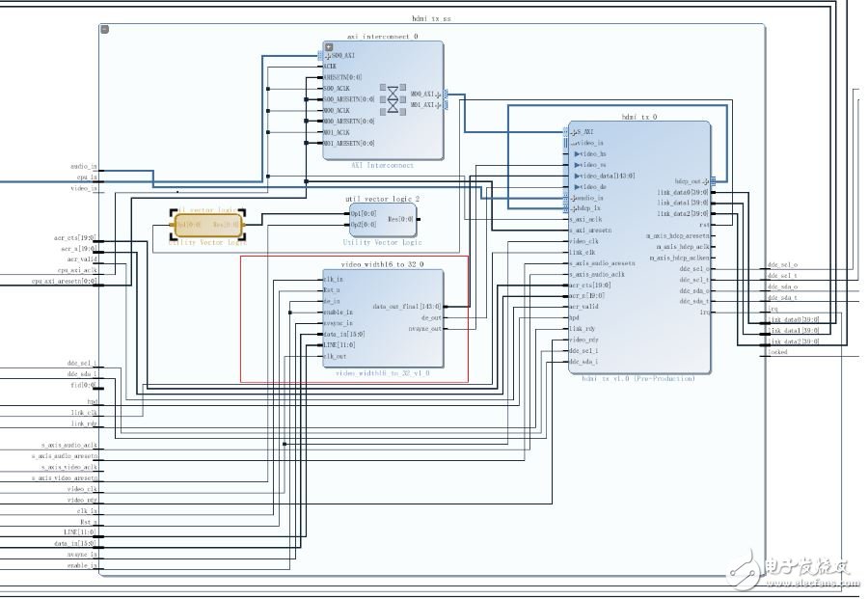Screen dimensions: 868x599
Task: Select the Rst_n external port on left edge
Action: pyautogui.click(x=89, y=522)
